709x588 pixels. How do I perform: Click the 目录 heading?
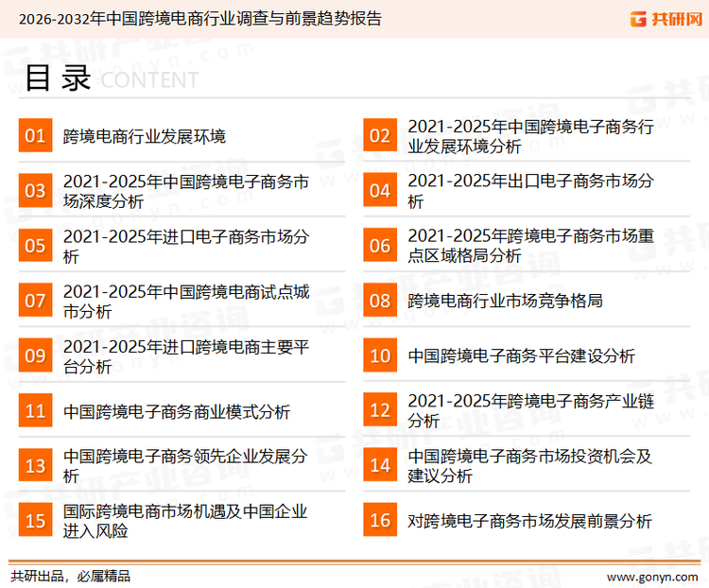(58, 78)
